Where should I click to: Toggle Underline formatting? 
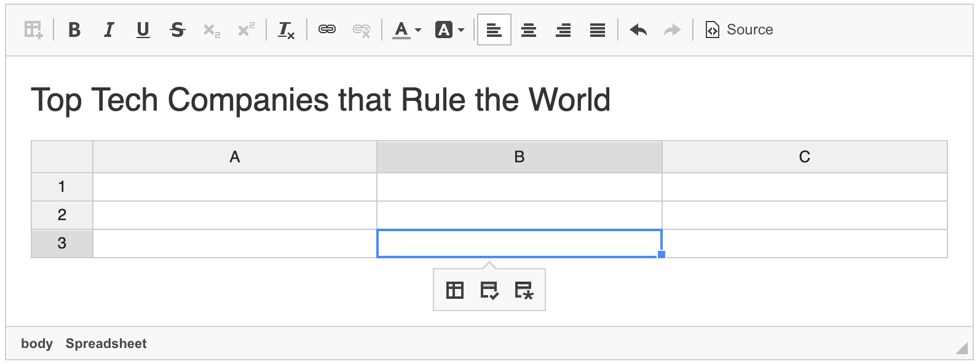point(143,30)
